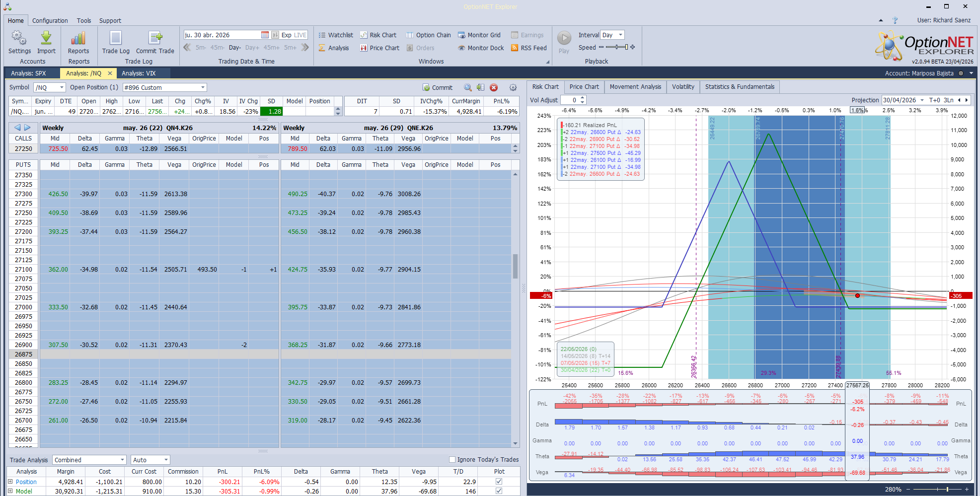980x496 pixels.
Task: Open the Interval Day dropdown
Action: [612, 35]
